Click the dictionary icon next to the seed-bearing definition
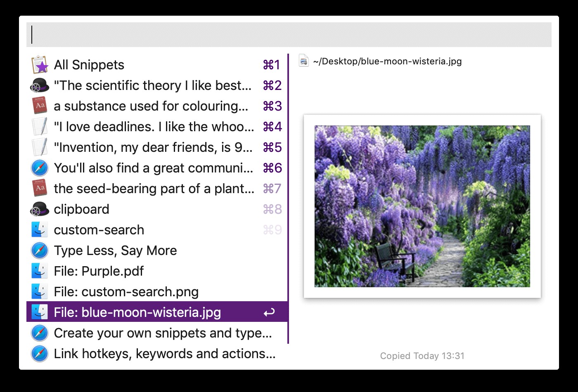 39,188
